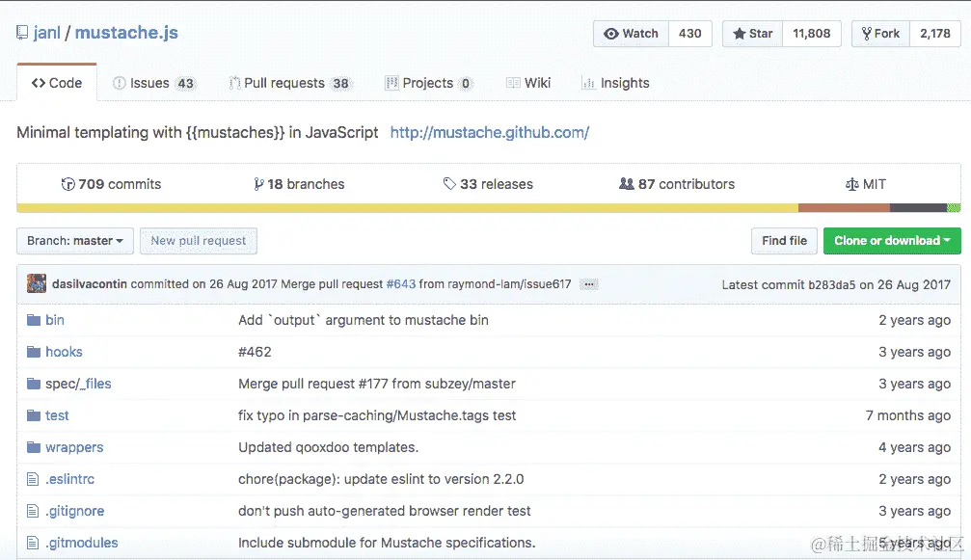Viewport: 971px width, 560px height.
Task: Click the license scale icon beside MIT
Action: pyautogui.click(x=852, y=184)
